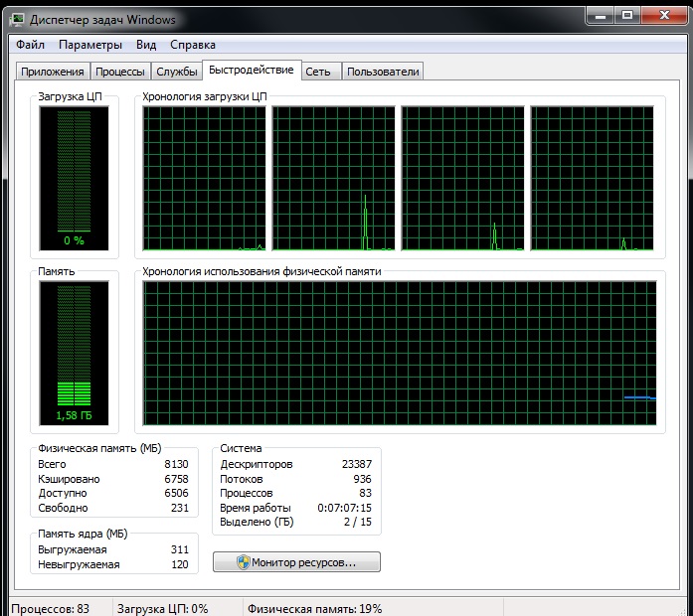Click the Время работы value 0:07:07:15
Viewport: 693px width, 616px height.
pyautogui.click(x=345, y=508)
